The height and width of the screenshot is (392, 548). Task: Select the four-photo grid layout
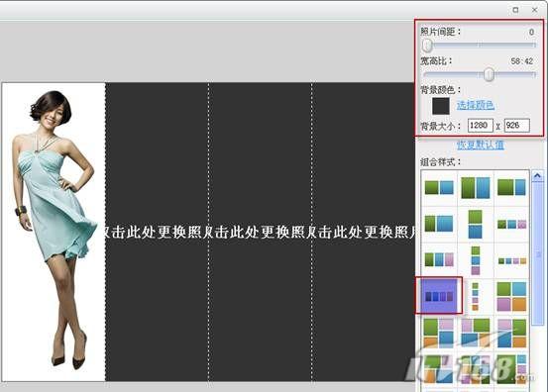coord(511,296)
